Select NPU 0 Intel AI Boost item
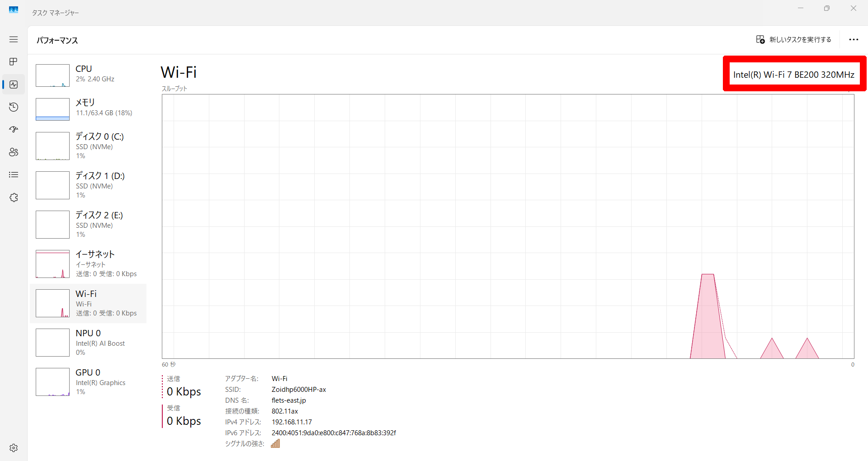The height and width of the screenshot is (461, 868). 89,343
